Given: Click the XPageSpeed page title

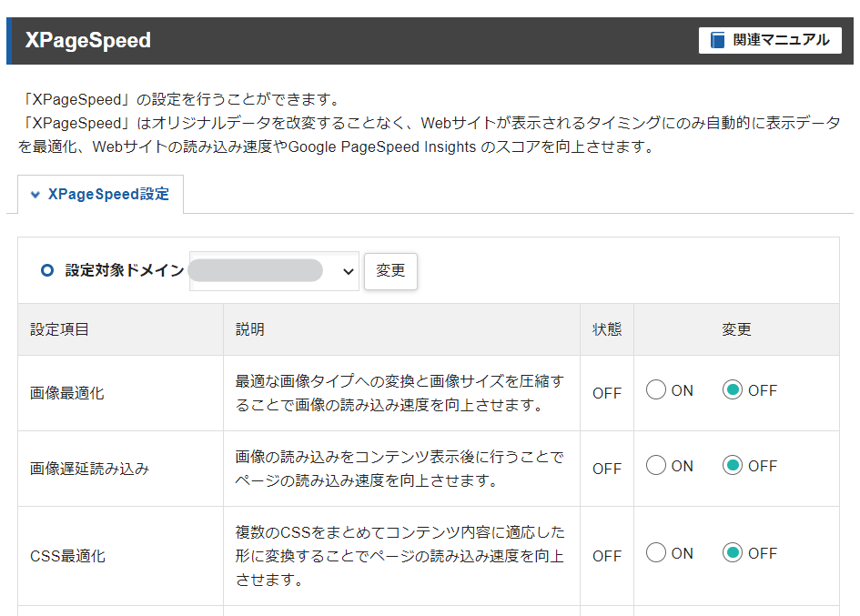Looking at the screenshot, I should (x=87, y=41).
